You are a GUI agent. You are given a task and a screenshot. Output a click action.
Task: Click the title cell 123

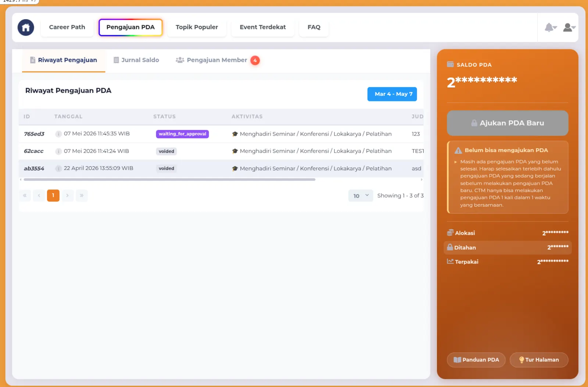(416, 134)
